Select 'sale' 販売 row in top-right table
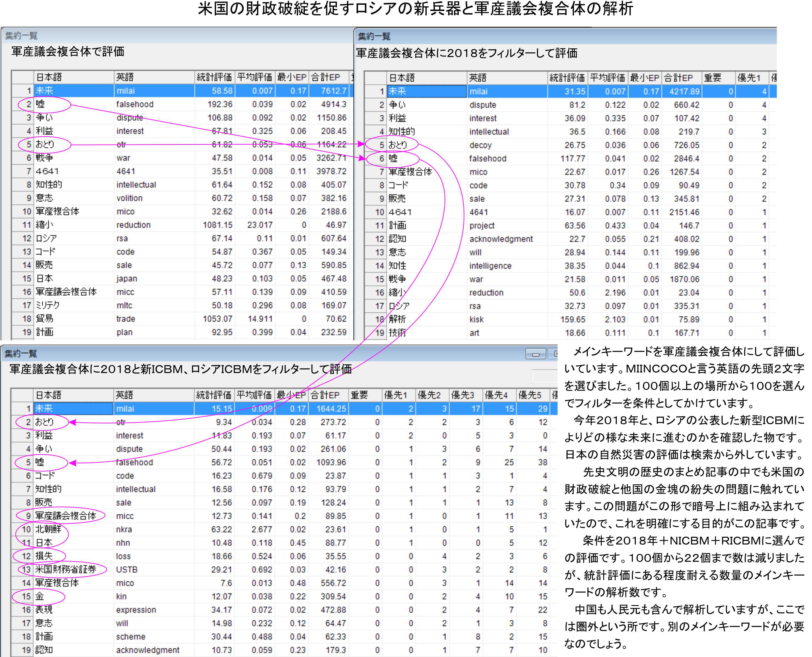812x657 pixels. (570, 199)
